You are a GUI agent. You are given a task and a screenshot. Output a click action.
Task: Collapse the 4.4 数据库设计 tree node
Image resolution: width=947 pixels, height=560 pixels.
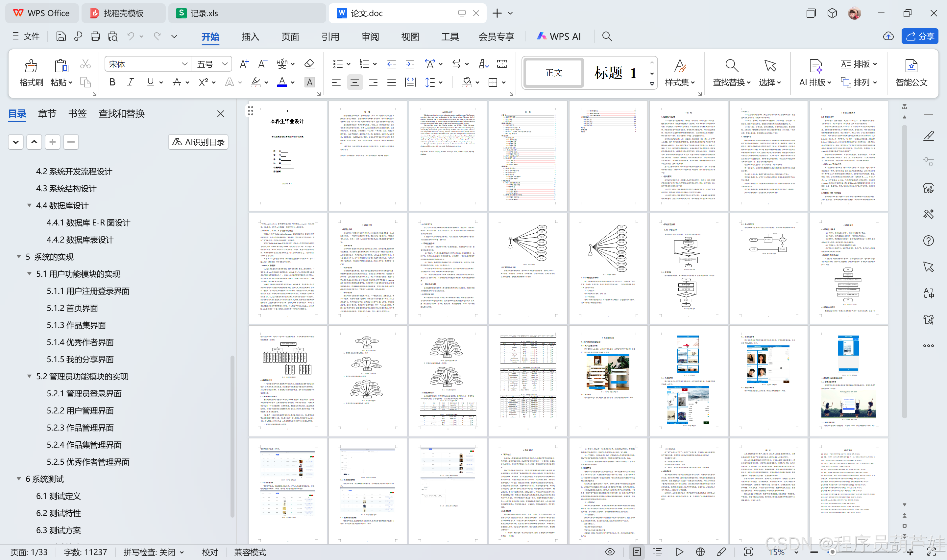pyautogui.click(x=29, y=205)
